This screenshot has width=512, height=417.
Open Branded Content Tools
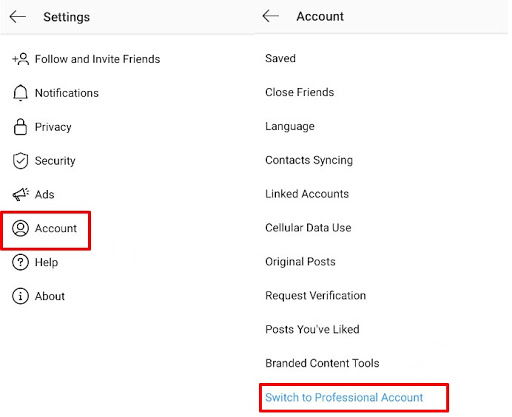coord(322,363)
